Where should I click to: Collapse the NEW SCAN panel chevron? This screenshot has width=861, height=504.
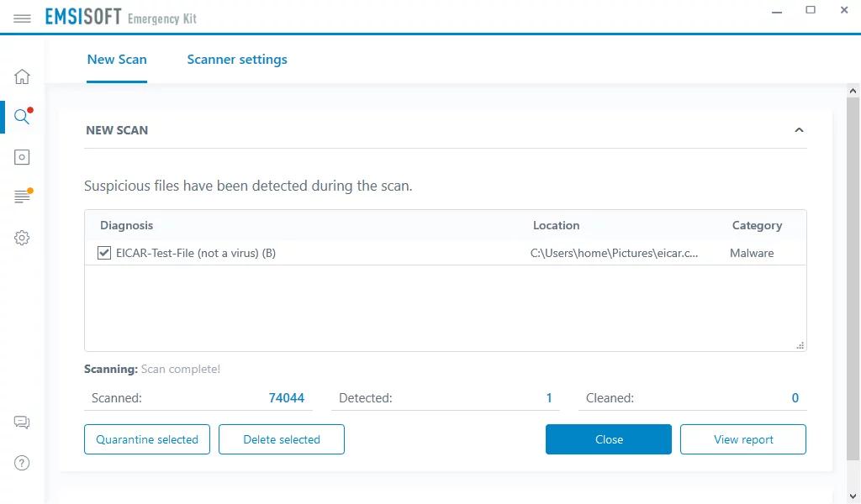[799, 130]
